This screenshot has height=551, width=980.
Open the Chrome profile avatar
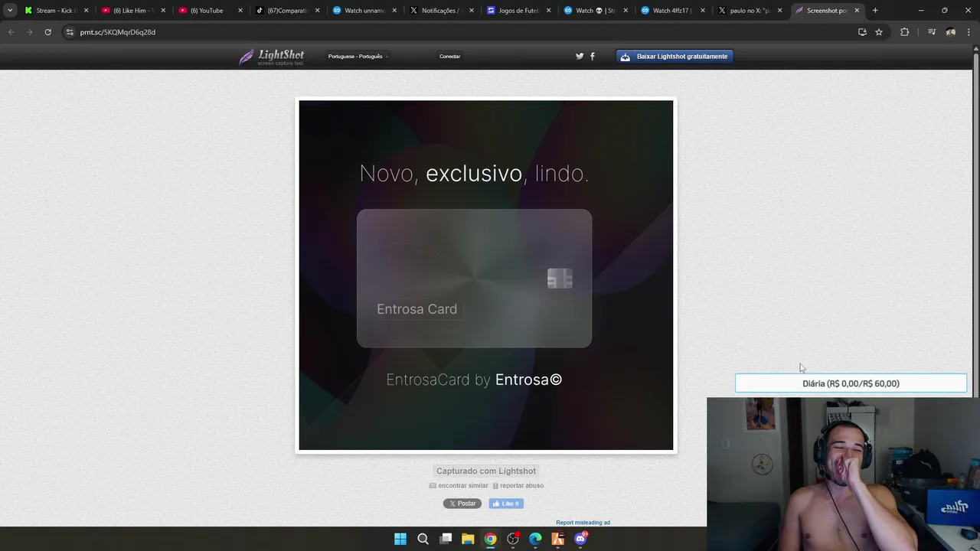pyautogui.click(x=951, y=32)
